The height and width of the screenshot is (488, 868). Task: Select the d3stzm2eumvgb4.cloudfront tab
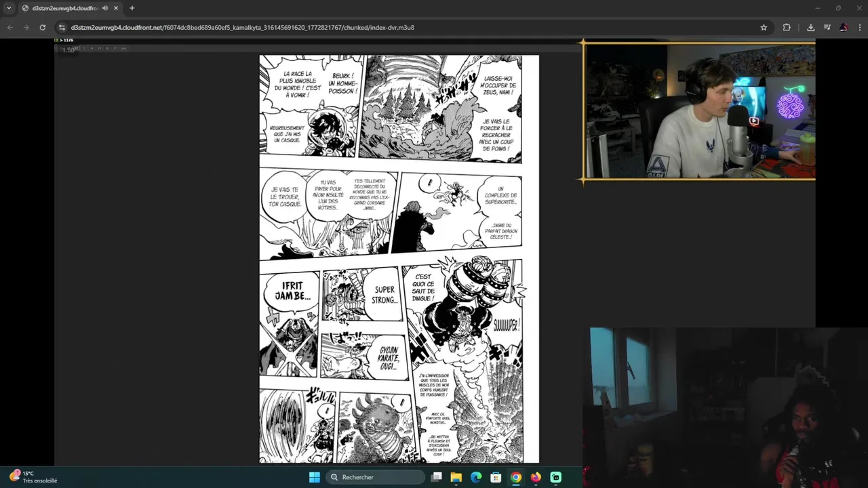[x=64, y=8]
